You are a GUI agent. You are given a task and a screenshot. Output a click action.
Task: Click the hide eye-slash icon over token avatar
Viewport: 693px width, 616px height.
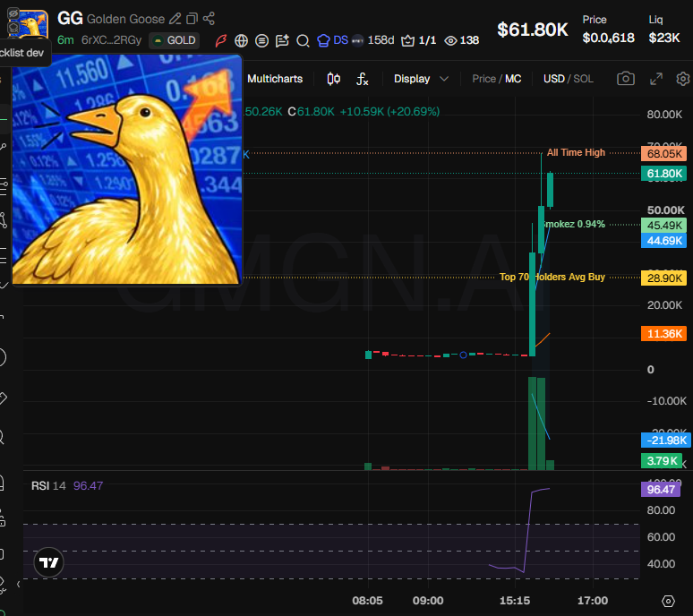pos(13,13)
